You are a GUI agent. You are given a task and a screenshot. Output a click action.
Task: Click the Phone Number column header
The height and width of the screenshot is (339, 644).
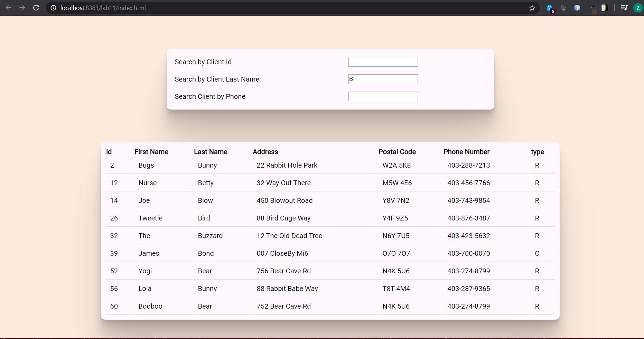[466, 152]
